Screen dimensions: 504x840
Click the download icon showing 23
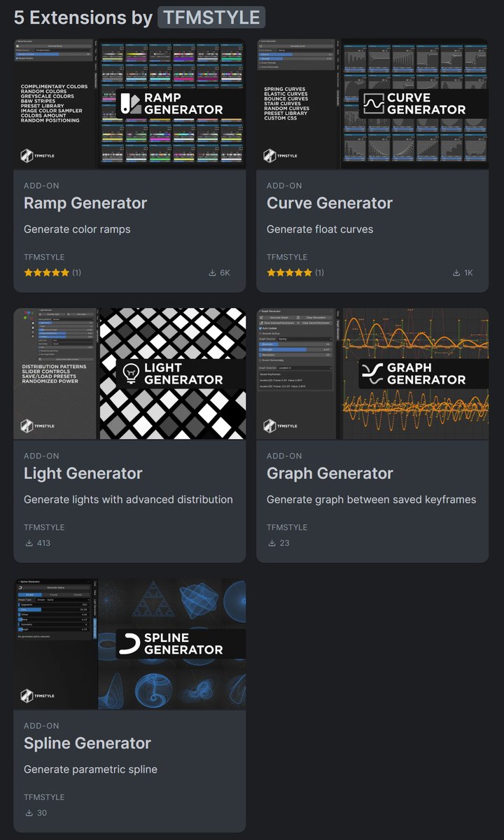tap(272, 543)
